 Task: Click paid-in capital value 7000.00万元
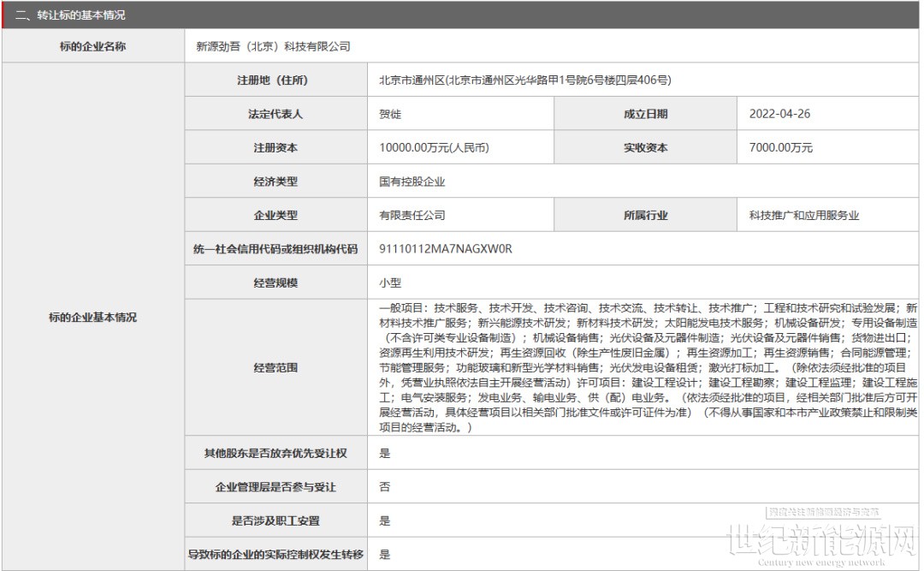point(780,148)
